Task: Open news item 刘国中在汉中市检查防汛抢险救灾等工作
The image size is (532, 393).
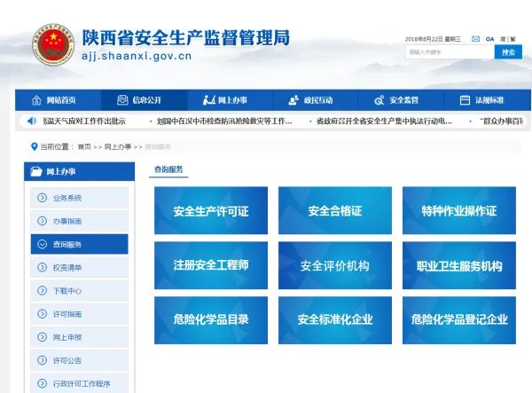Action: [x=224, y=122]
